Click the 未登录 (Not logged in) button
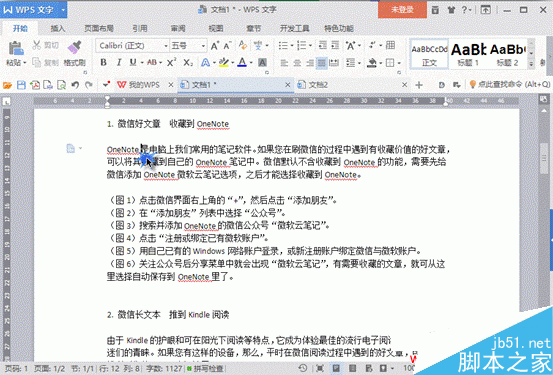This screenshot has height=375, width=553. click(x=402, y=10)
